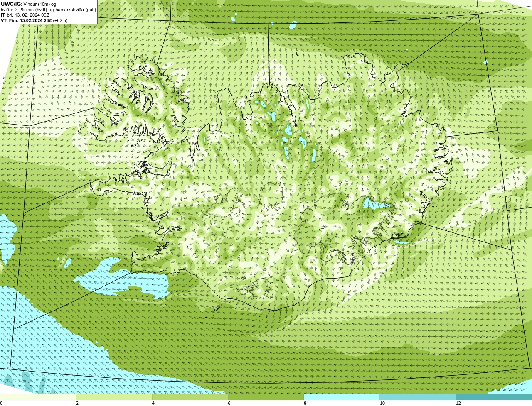Click the legend label '4'

[153, 403]
